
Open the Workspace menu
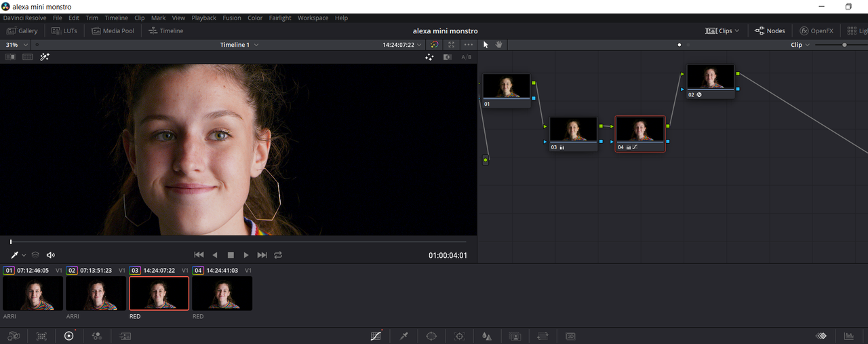pyautogui.click(x=313, y=18)
